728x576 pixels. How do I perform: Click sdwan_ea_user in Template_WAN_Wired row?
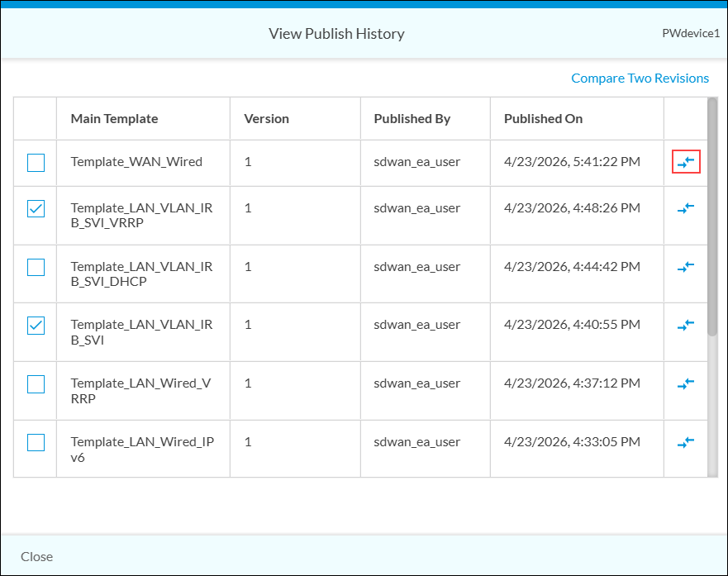click(x=417, y=161)
